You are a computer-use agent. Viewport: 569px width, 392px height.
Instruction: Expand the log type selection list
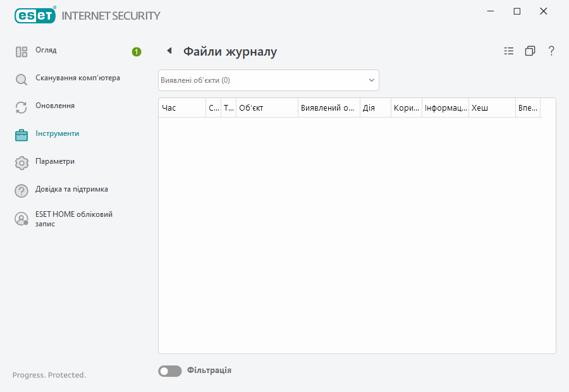click(x=372, y=80)
